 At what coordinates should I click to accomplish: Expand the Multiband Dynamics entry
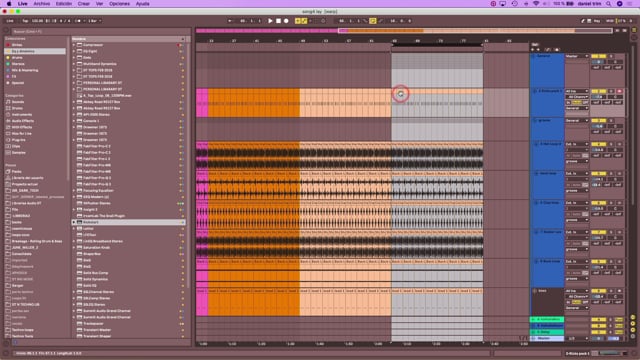click(x=74, y=64)
